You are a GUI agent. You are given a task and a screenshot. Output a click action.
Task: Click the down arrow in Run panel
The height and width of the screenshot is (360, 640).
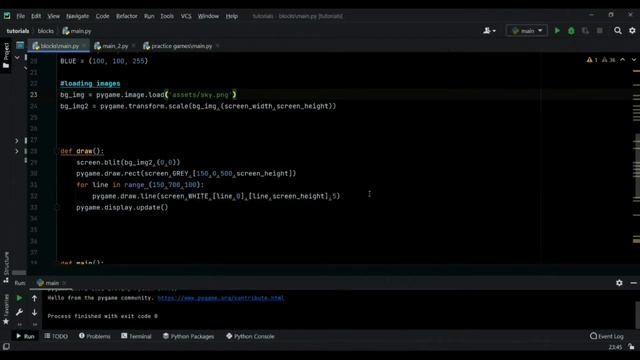[35, 312]
